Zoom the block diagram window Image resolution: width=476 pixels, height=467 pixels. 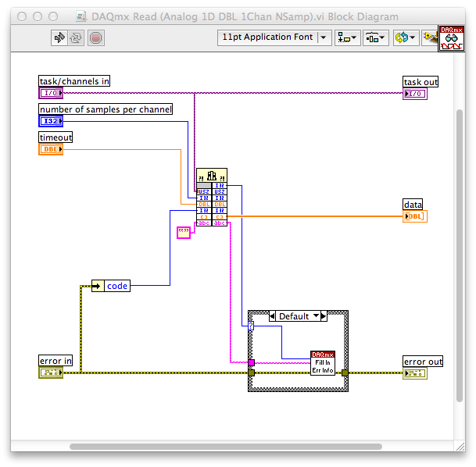tap(53, 16)
